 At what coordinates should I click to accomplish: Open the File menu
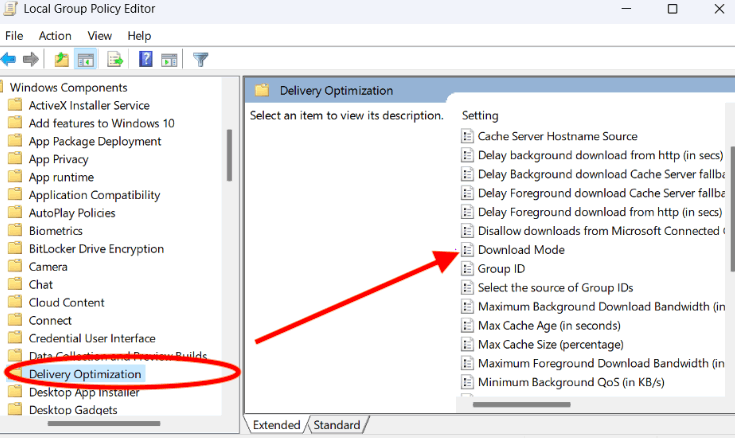pyautogui.click(x=14, y=36)
